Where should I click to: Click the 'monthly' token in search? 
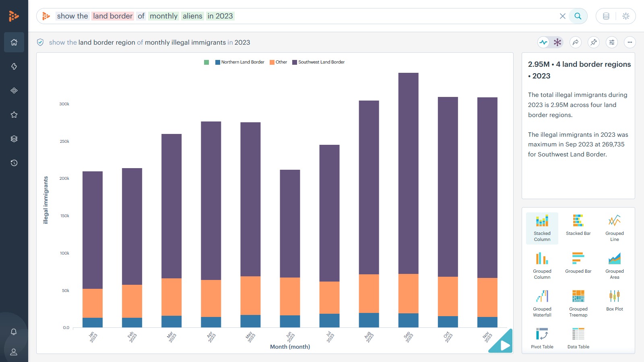pyautogui.click(x=163, y=16)
